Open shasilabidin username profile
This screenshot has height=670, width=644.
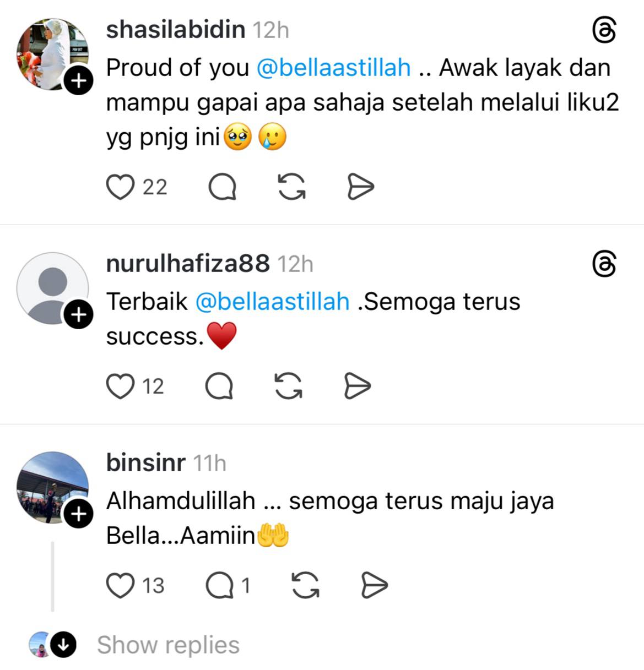[x=176, y=29]
